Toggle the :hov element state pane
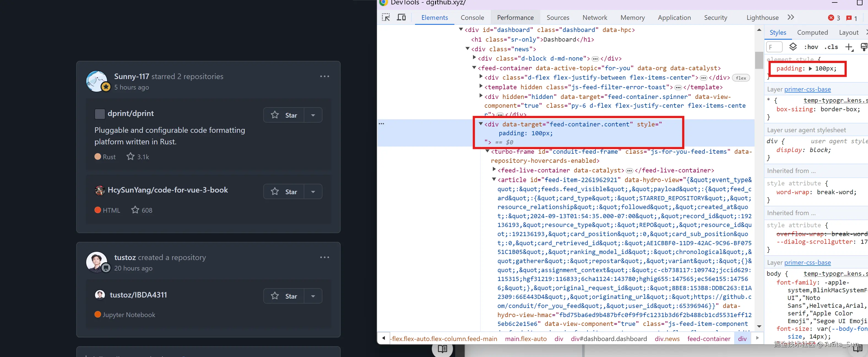This screenshot has width=868, height=357. click(811, 47)
